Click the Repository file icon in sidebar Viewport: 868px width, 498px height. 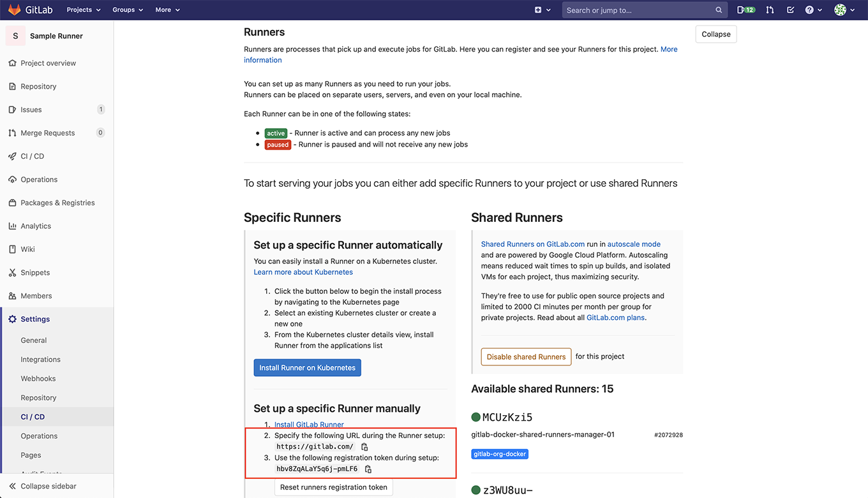(12, 86)
